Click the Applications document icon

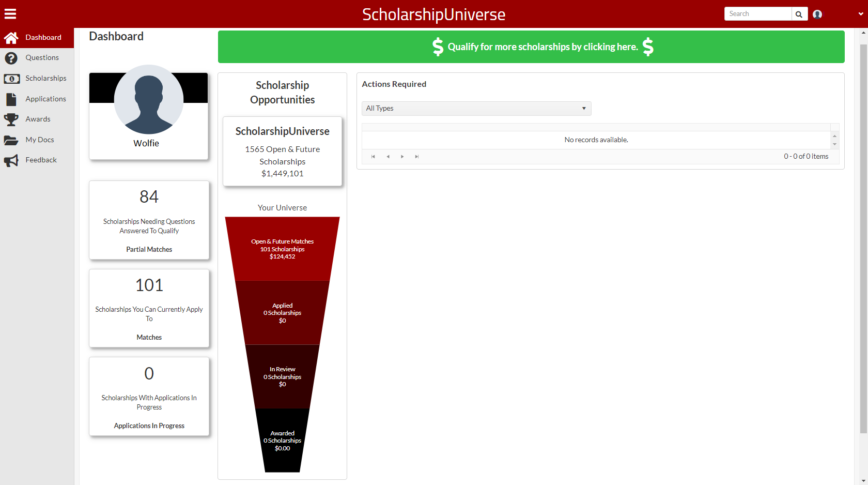11,99
